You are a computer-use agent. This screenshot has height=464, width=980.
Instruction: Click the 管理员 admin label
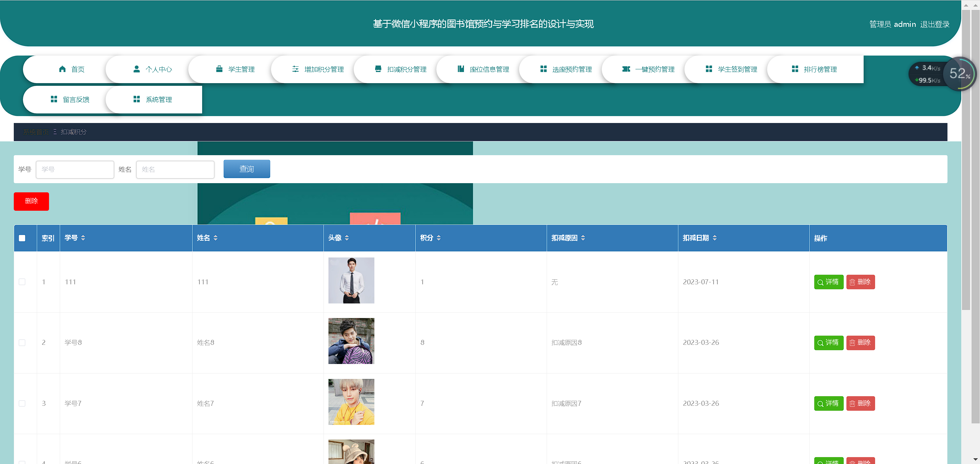click(x=893, y=24)
